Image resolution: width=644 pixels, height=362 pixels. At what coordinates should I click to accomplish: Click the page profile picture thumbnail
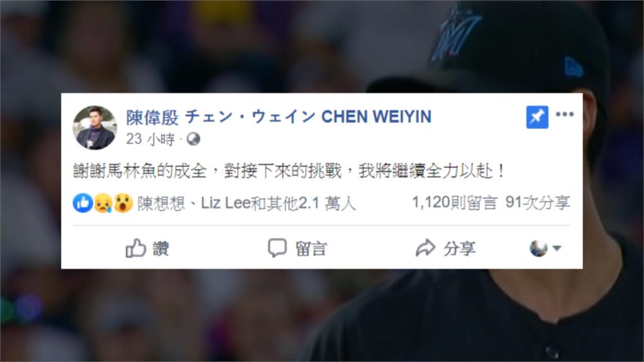coord(95,128)
